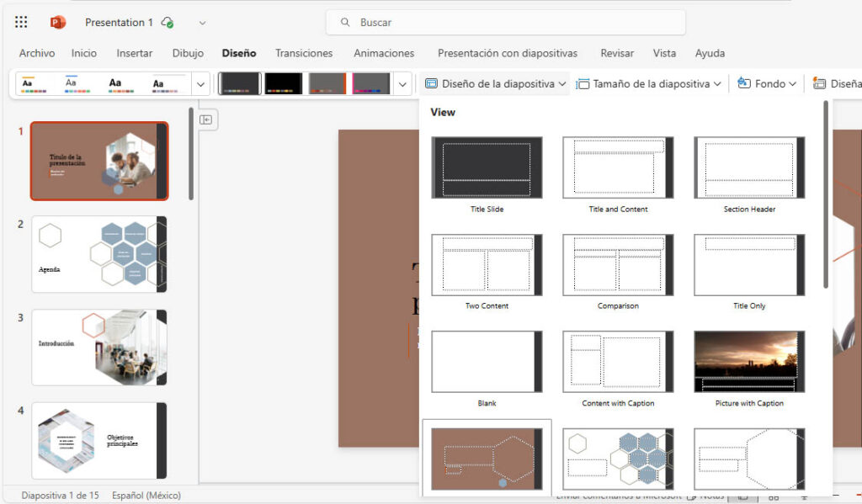Click the PowerPoint logo icon
Viewport: 862px width, 504px height.
(x=56, y=22)
